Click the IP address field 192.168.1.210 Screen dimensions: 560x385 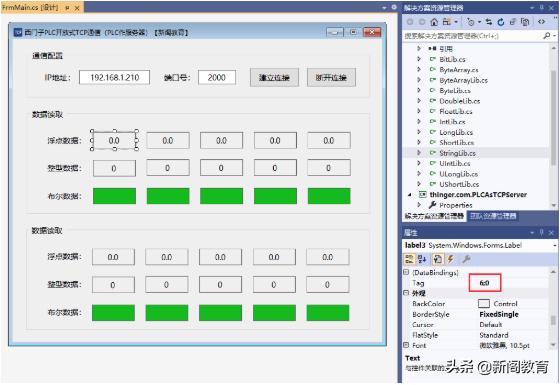click(x=114, y=78)
